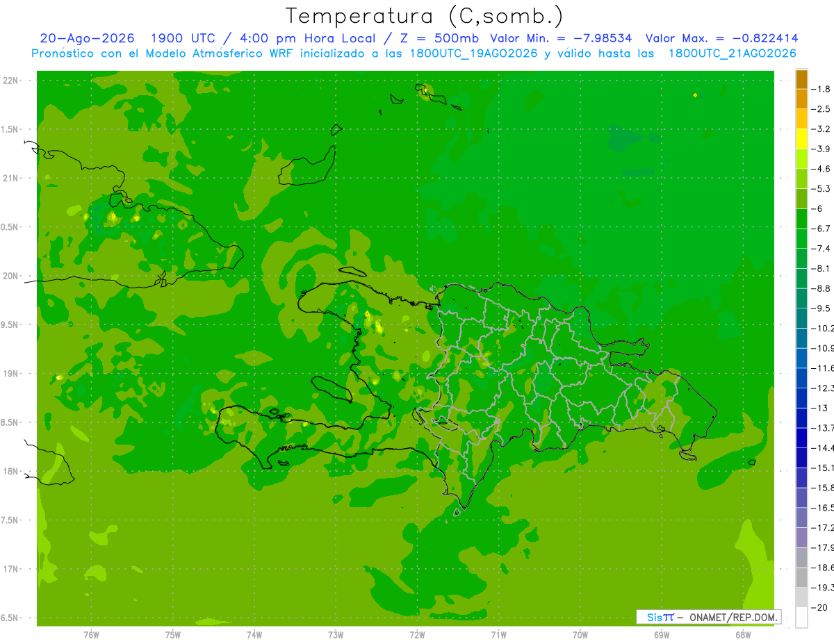Viewport: 834px width, 644px height.
Task: Click the color bar label '-20'
Action: [x=819, y=607]
